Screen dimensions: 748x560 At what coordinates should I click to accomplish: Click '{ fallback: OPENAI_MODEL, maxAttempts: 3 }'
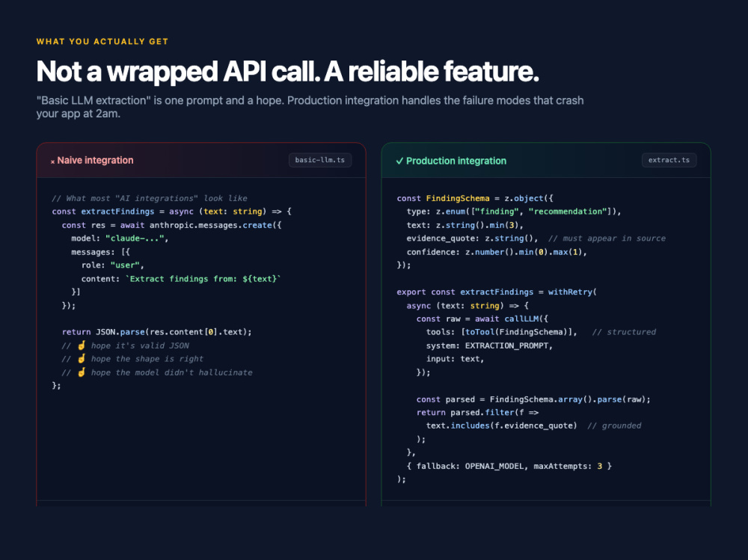[509, 466]
